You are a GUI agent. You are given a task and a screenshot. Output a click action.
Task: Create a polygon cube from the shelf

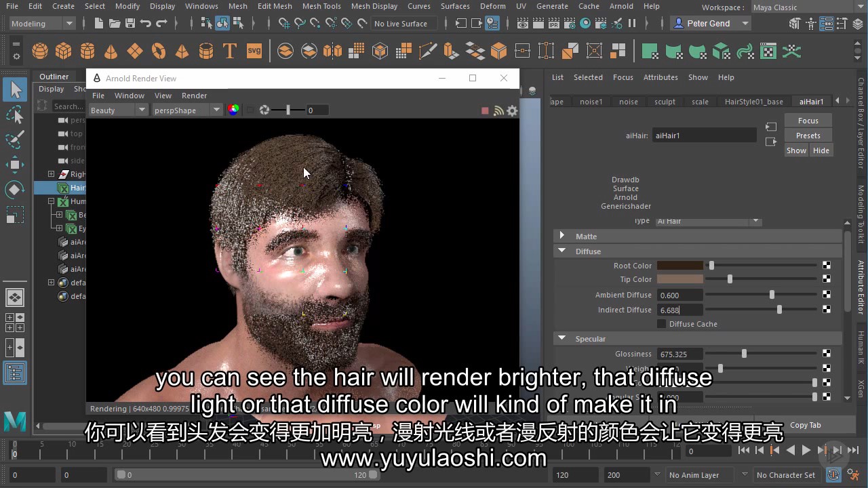pos(64,52)
